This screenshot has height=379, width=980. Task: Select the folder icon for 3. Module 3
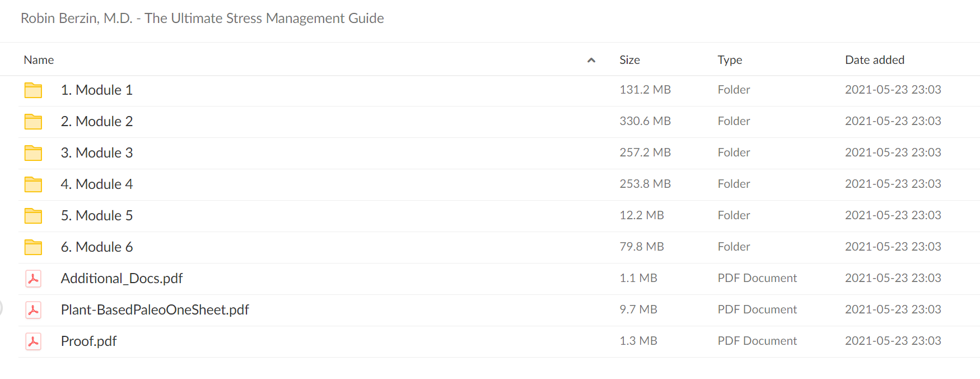[x=33, y=153]
